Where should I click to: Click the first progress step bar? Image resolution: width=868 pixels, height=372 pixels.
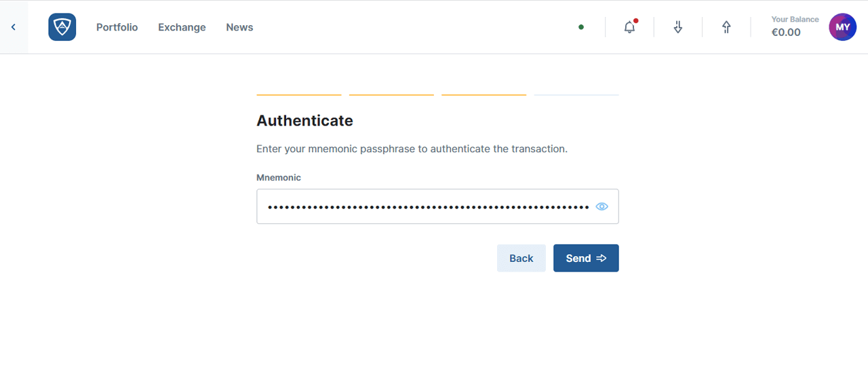click(299, 95)
